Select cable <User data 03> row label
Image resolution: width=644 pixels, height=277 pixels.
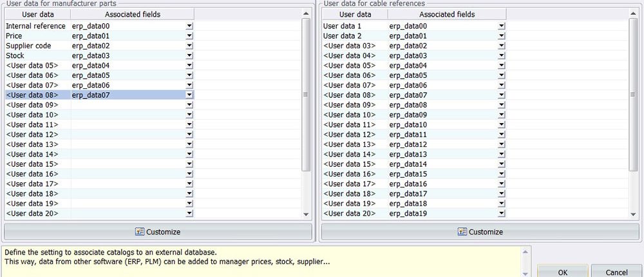(x=350, y=46)
